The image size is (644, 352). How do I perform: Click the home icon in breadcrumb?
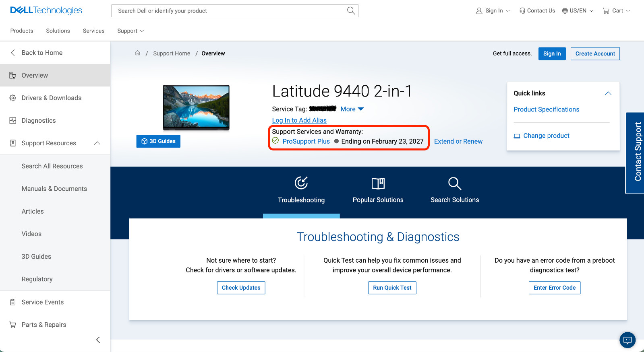pyautogui.click(x=137, y=53)
